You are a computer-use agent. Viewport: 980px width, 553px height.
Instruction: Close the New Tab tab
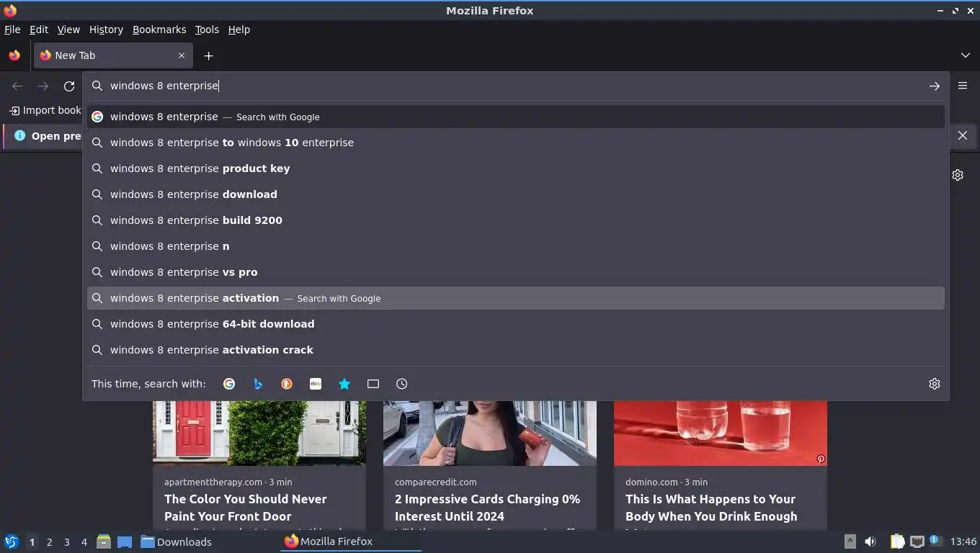point(182,55)
